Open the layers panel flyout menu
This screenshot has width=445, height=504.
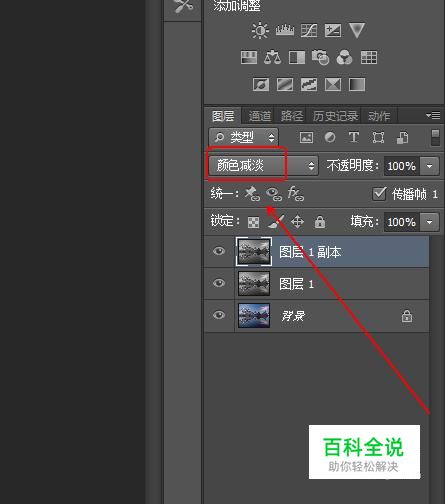[x=433, y=115]
